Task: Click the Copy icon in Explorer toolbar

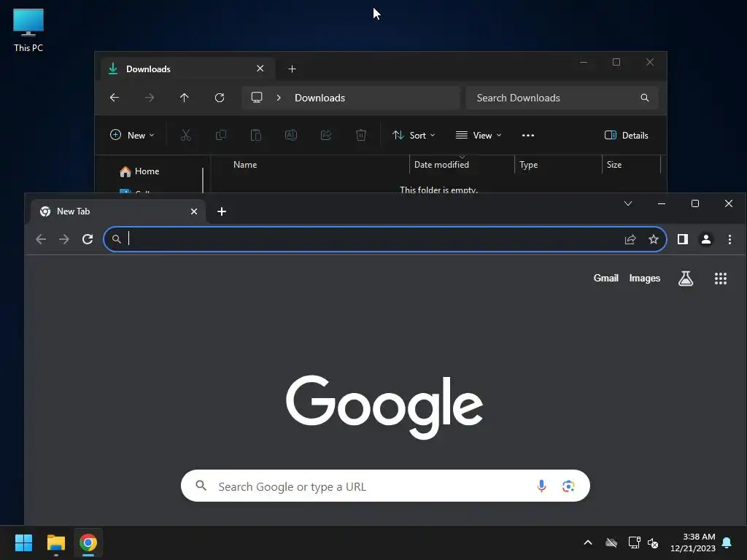Action: tap(221, 135)
